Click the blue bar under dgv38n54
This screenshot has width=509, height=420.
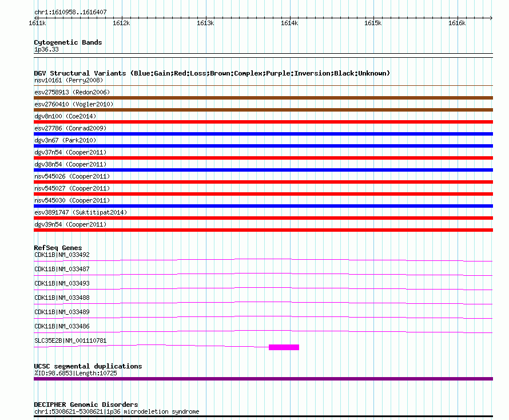(x=263, y=170)
